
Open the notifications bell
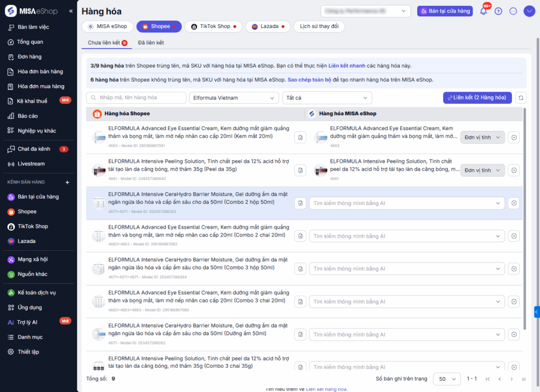point(484,11)
